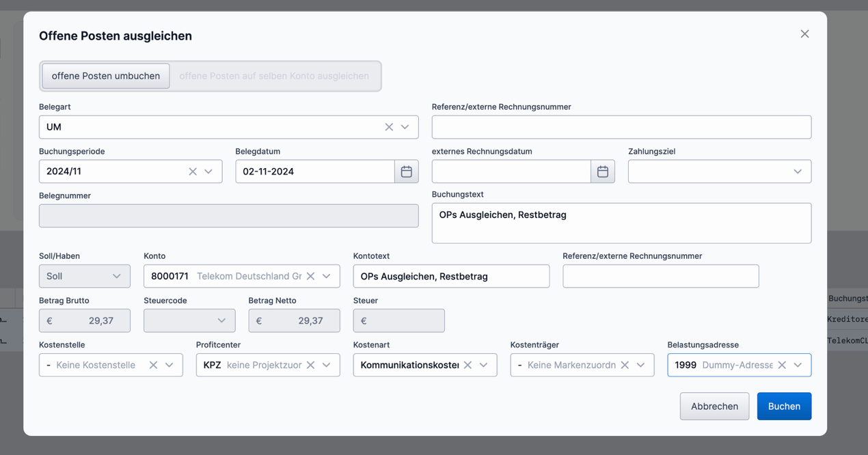Click inside the Buchungstext text area
868x455 pixels.
tap(621, 223)
